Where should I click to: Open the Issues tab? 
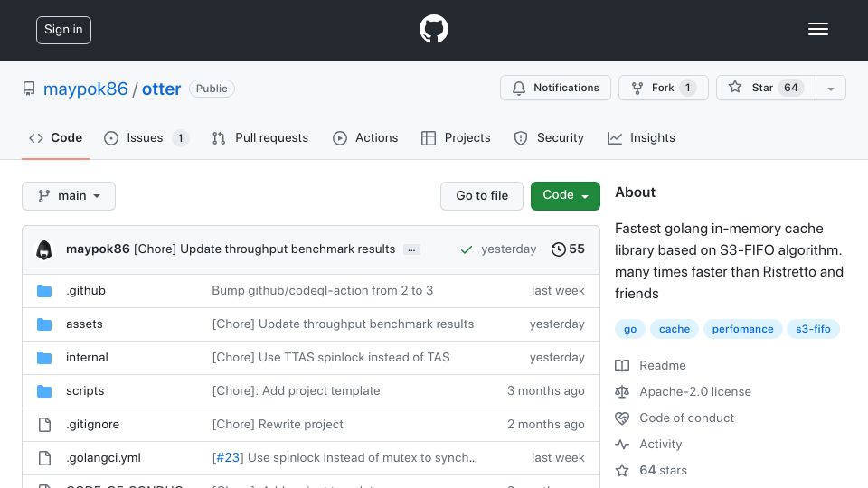pyautogui.click(x=146, y=137)
